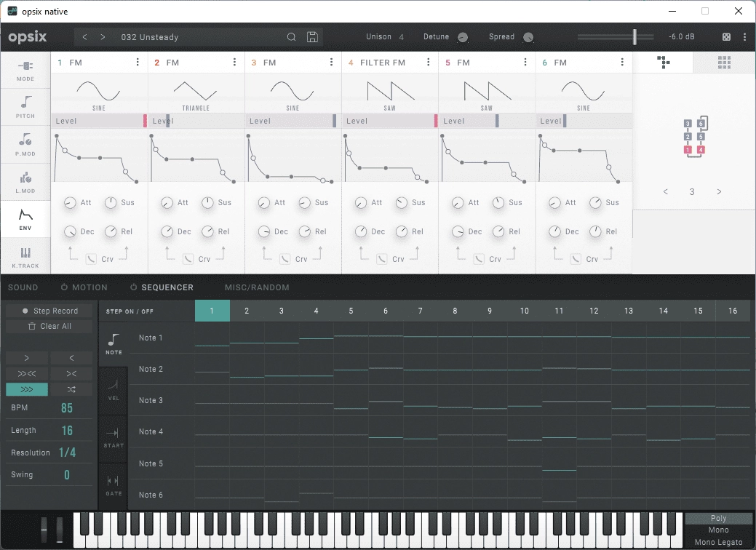Screen dimensions: 756x550
Task: Select the Mono voice mode
Action: (718, 530)
